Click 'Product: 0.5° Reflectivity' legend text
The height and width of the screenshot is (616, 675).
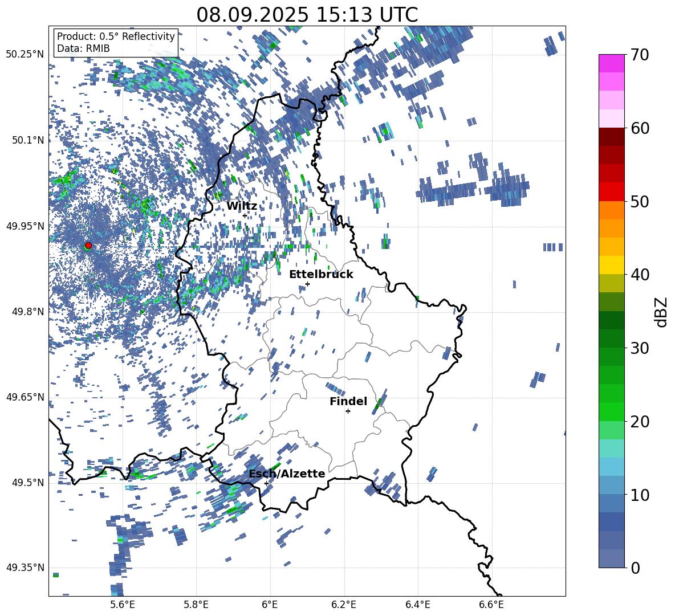coord(116,36)
